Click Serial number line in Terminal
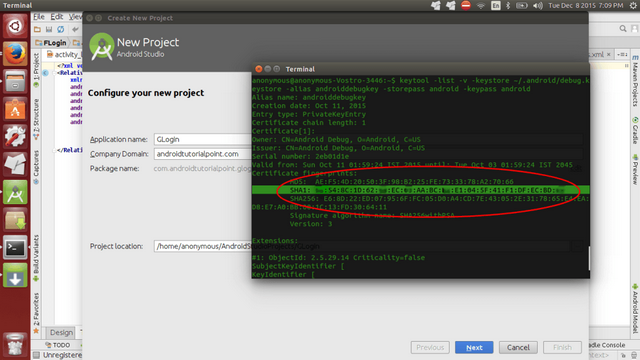640x360 pixels. coord(300,156)
